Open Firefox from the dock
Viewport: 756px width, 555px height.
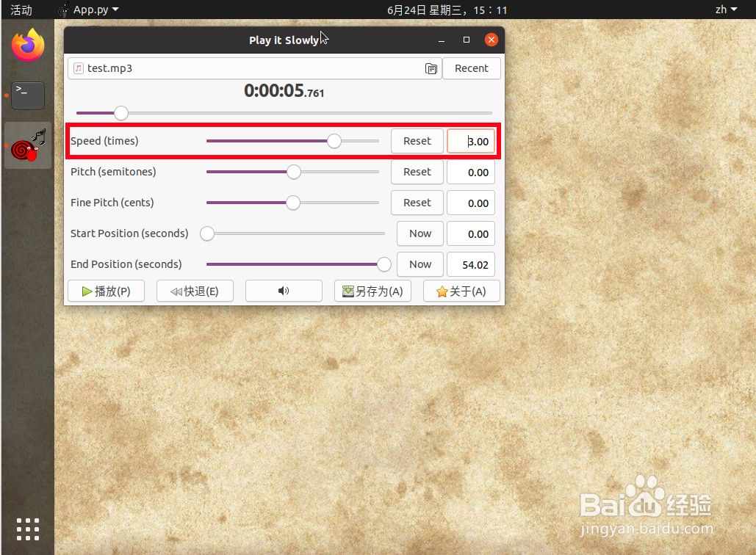tap(28, 45)
